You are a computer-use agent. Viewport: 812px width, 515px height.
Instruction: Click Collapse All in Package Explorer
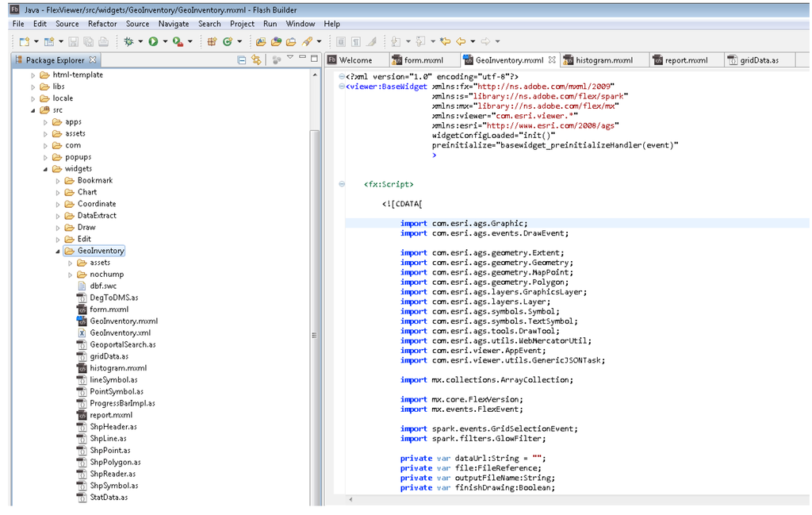(242, 60)
